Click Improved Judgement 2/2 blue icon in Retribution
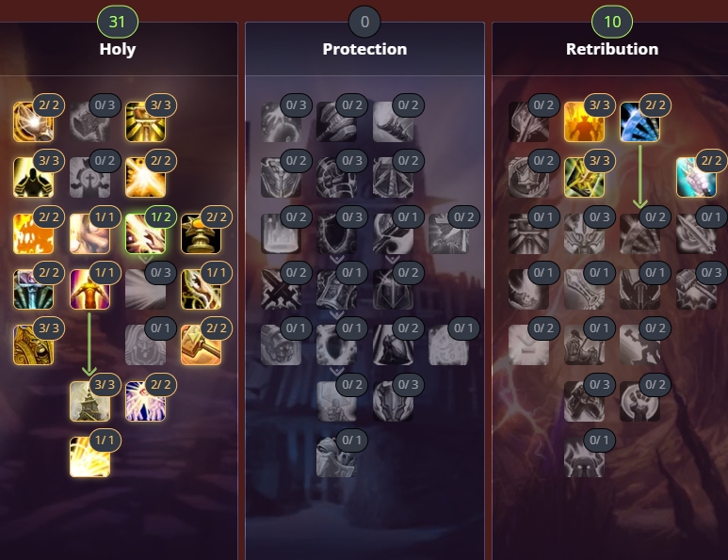 click(x=639, y=122)
